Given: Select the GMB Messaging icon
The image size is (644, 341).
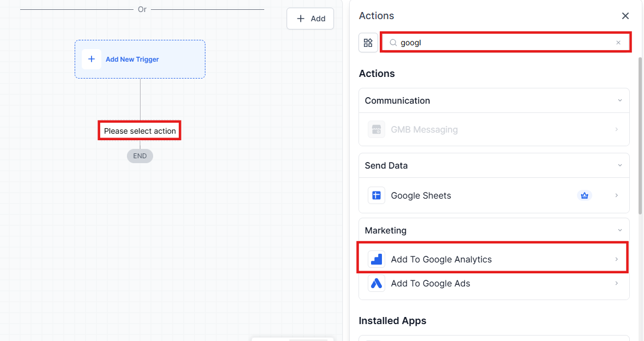Looking at the screenshot, I should point(376,129).
